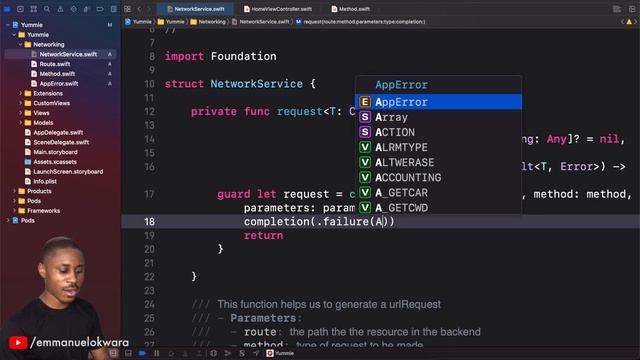Pause program execution in debug bar
Image resolution: width=640 pixels, height=360 pixels.
tap(157, 353)
